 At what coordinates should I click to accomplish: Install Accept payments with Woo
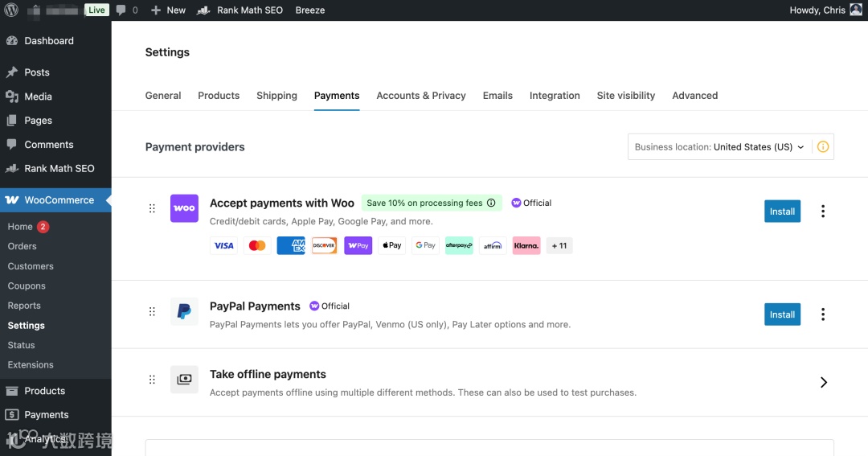[x=782, y=211]
